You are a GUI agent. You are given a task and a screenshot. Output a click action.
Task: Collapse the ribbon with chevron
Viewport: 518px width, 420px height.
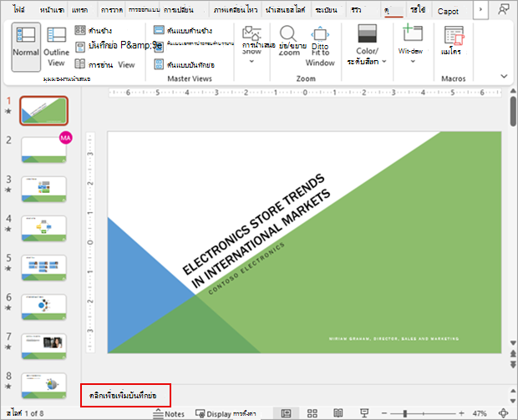pos(504,76)
